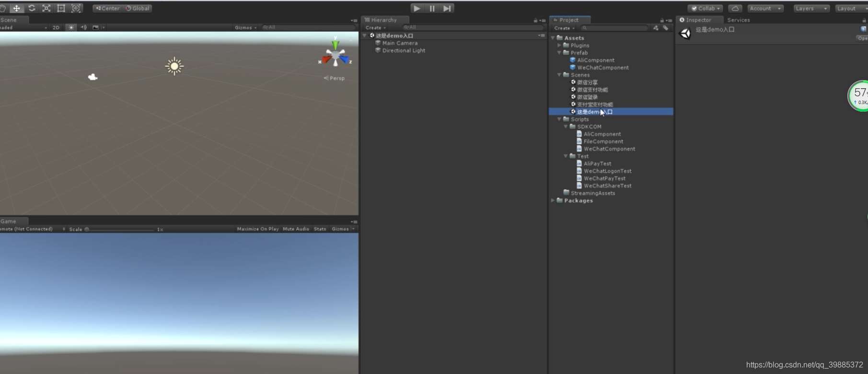868x374 pixels.
Task: Select the Move tool in toolbar
Action: (16, 8)
